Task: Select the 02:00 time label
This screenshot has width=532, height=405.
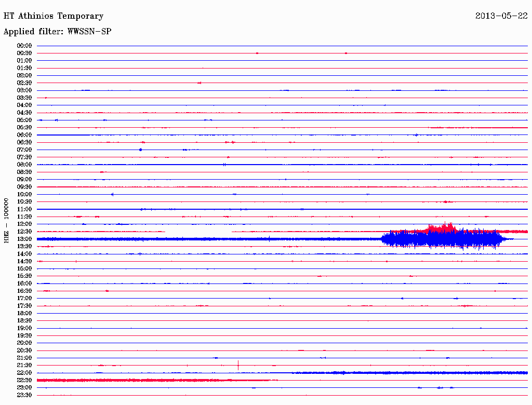Action: pos(24,75)
